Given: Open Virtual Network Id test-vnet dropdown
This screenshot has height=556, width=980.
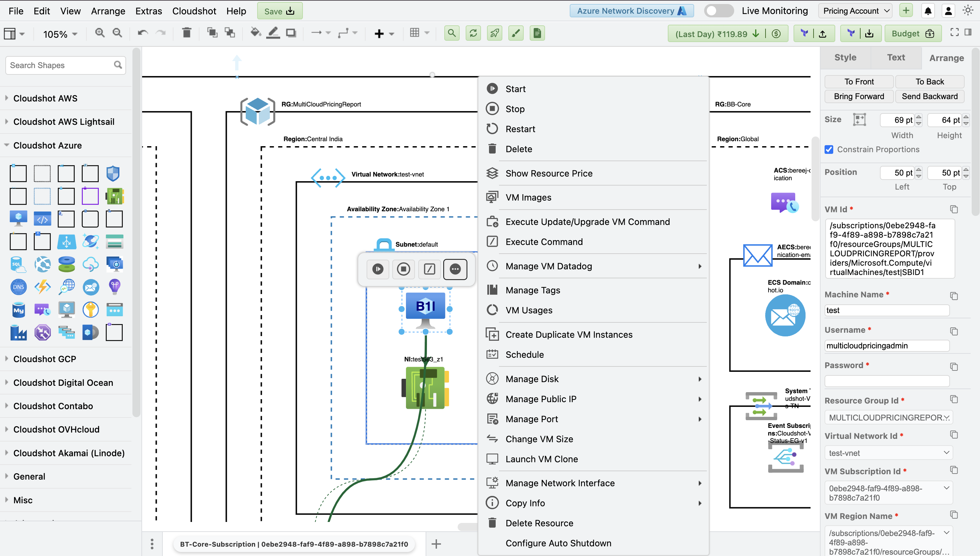Looking at the screenshot, I should point(889,453).
